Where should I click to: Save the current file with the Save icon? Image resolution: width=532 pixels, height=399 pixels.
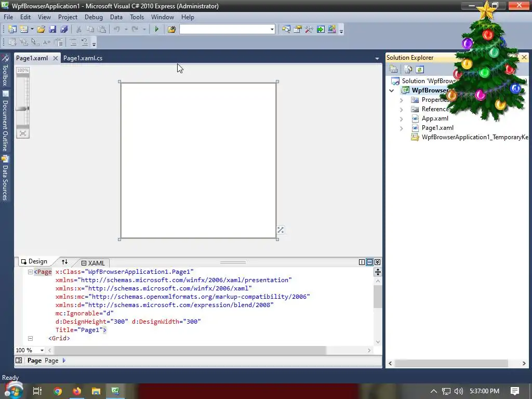[x=52, y=30]
